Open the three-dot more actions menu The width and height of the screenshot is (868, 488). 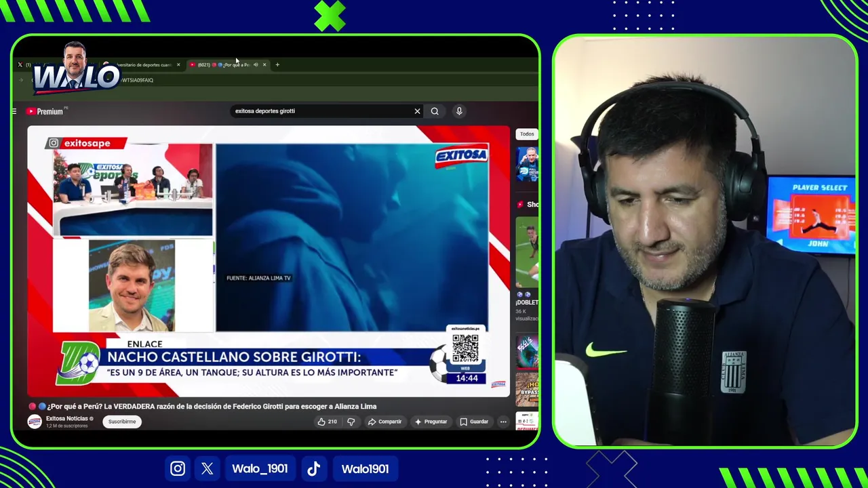(x=503, y=422)
